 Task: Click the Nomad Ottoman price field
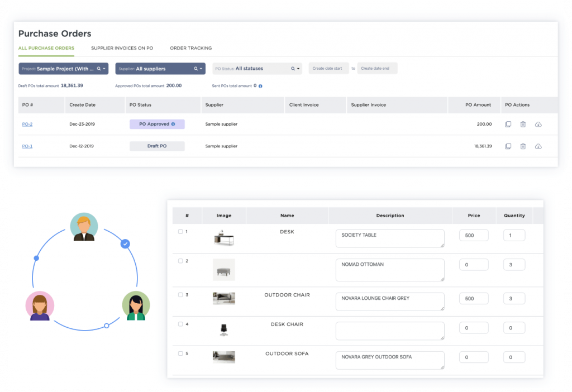[x=474, y=265]
